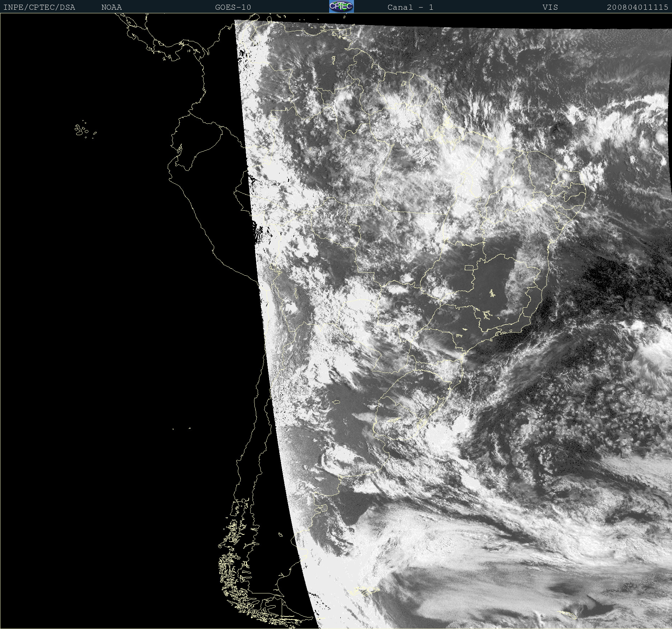Click the VIS band label
This screenshot has width=672, height=629.
point(550,8)
